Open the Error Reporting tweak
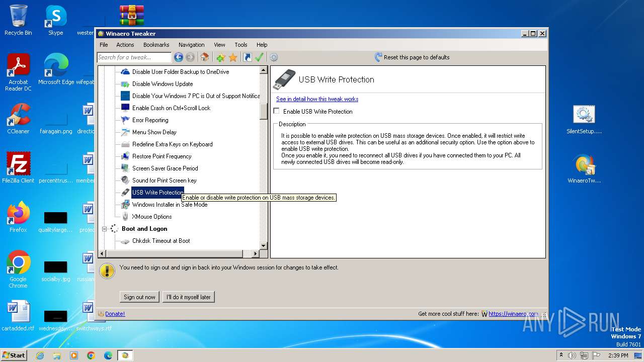644x362 pixels. (150, 120)
